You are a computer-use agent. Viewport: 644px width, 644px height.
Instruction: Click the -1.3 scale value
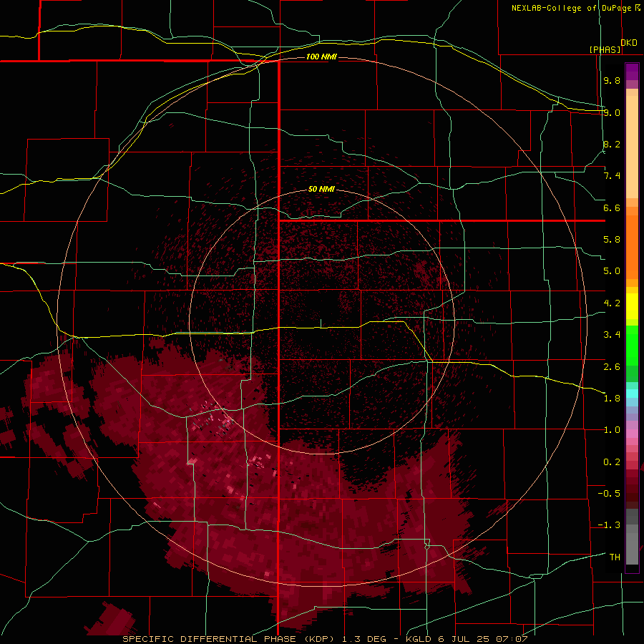point(609,525)
